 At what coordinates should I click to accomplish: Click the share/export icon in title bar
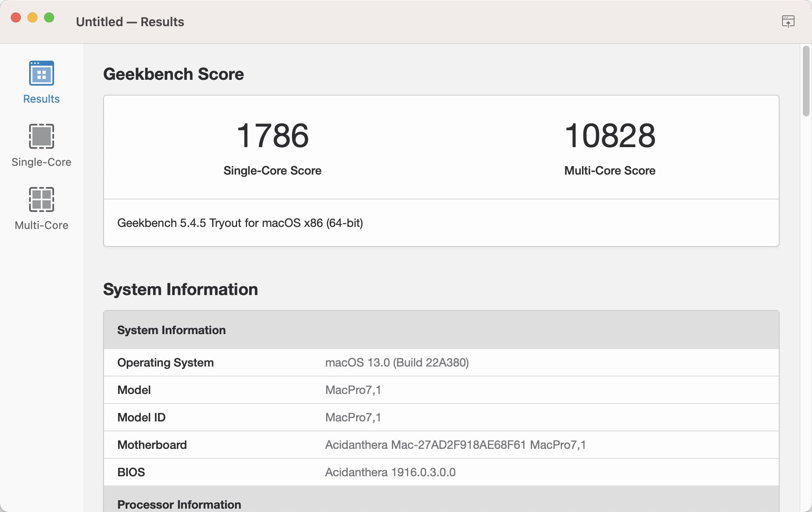tap(788, 21)
